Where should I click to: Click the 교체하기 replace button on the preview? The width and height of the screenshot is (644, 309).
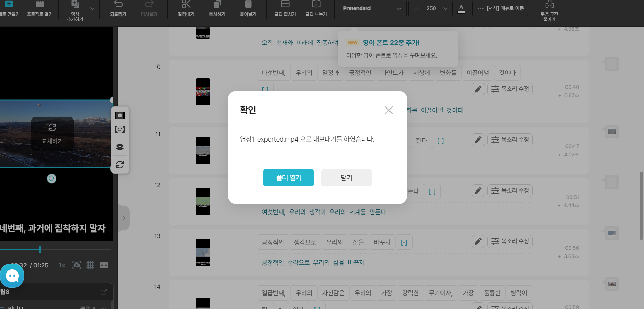[52, 134]
